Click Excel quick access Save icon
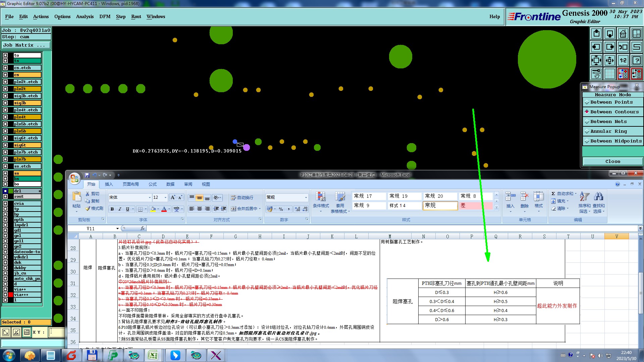Viewport: 644px width, 362px height. pos(87,175)
